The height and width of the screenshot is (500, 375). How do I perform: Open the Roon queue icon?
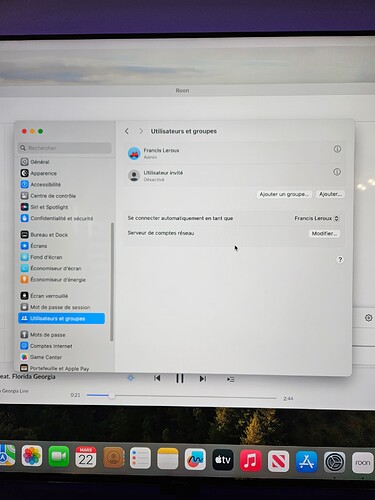(230, 379)
